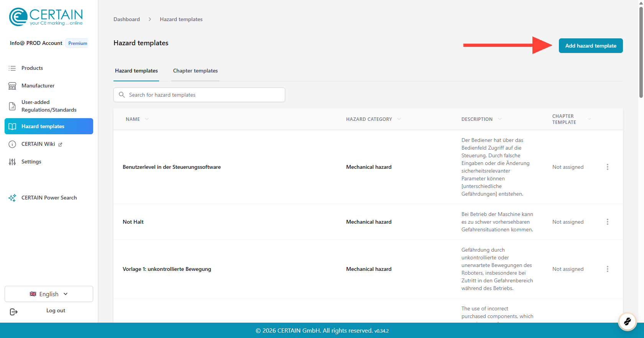
Task: Click the Power Search sparkle icon
Action: point(12,198)
